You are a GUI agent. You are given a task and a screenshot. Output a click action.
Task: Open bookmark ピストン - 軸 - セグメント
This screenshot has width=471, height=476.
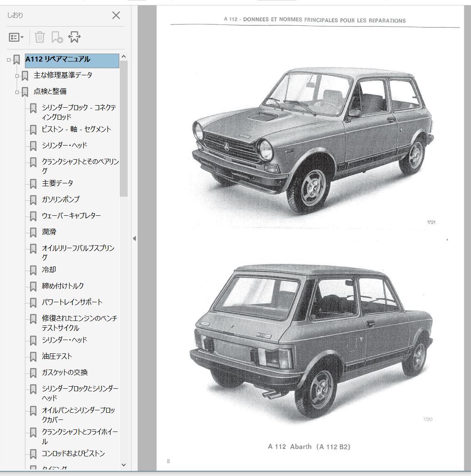[x=76, y=129]
